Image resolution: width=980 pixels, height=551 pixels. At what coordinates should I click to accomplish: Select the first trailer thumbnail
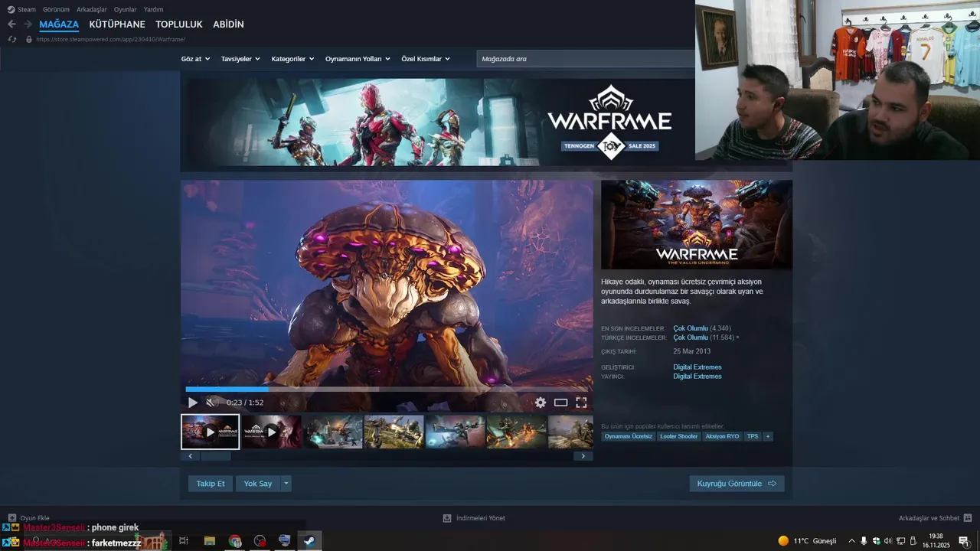[211, 432]
